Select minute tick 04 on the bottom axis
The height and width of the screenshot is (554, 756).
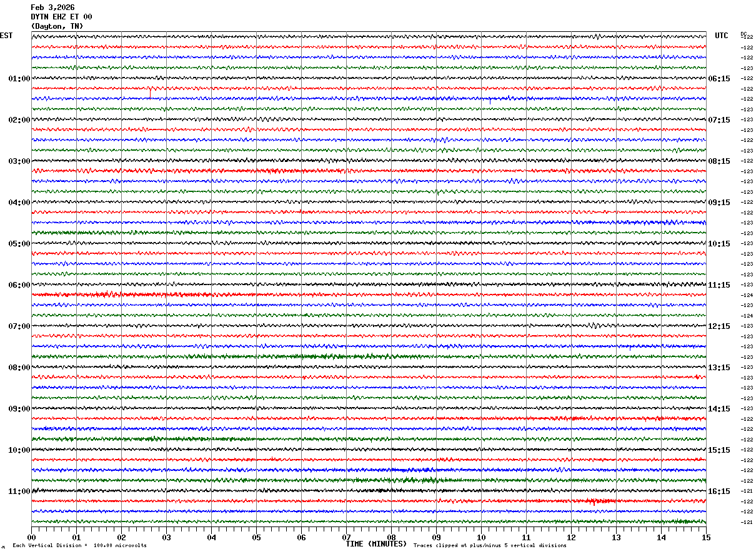[211, 537]
